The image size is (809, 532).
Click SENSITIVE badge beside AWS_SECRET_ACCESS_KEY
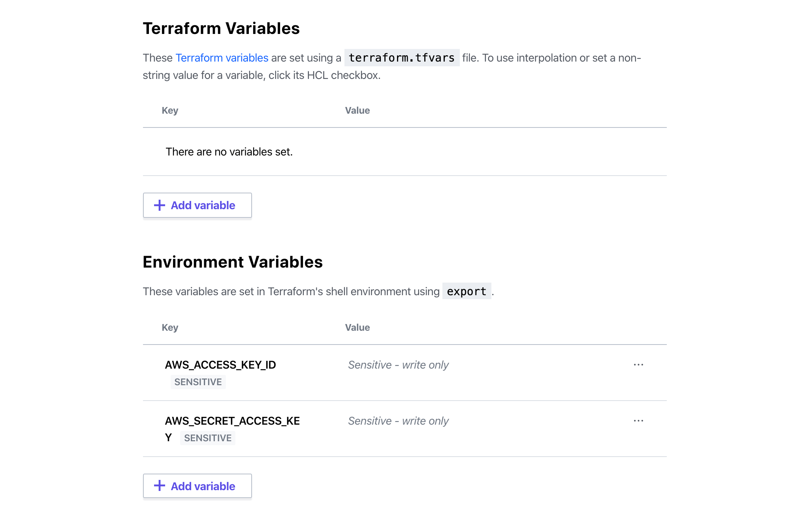click(x=208, y=438)
